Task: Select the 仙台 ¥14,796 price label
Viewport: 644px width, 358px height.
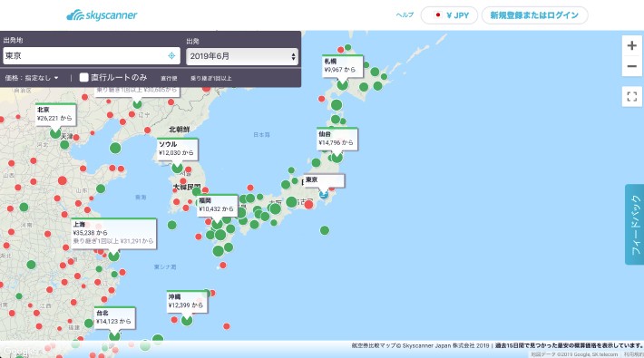Action: point(337,139)
